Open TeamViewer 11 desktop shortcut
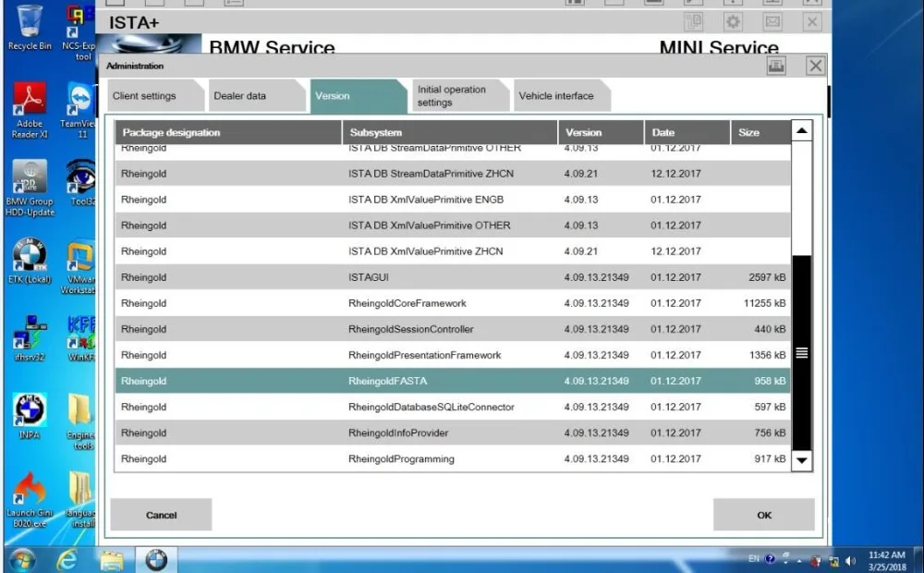The height and width of the screenshot is (573, 924). point(79,111)
